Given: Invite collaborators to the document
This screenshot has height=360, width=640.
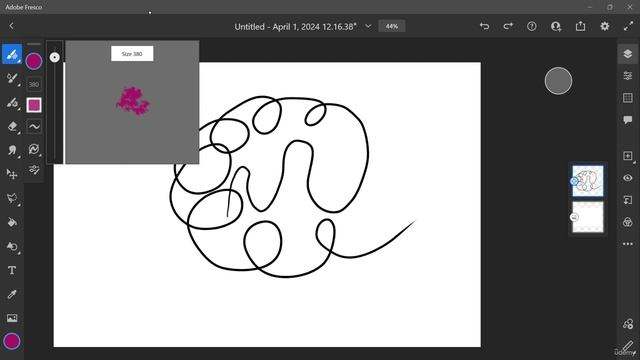Looking at the screenshot, I should (556, 26).
